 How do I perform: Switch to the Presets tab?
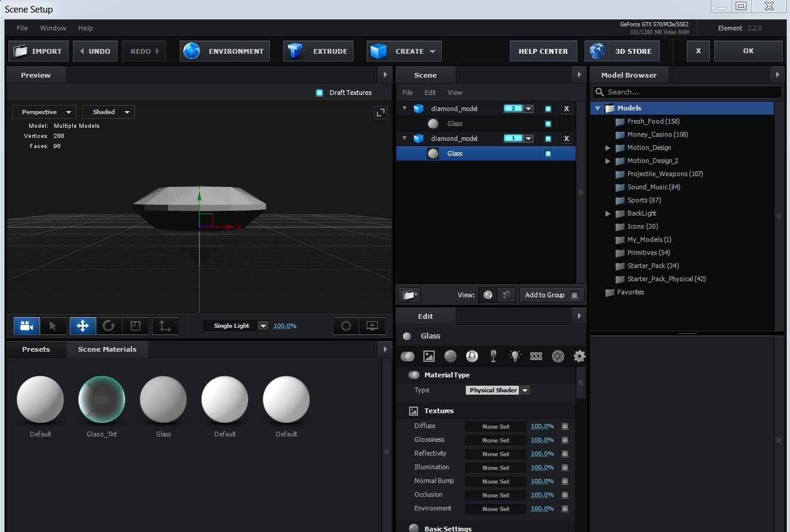(36, 349)
